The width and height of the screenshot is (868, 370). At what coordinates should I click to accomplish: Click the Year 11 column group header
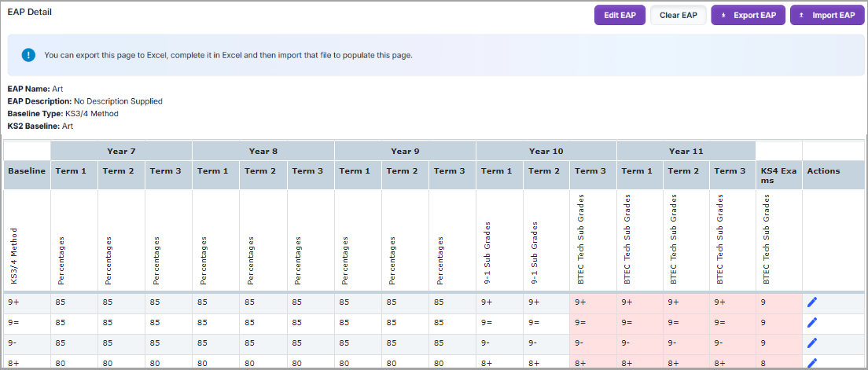click(x=686, y=151)
